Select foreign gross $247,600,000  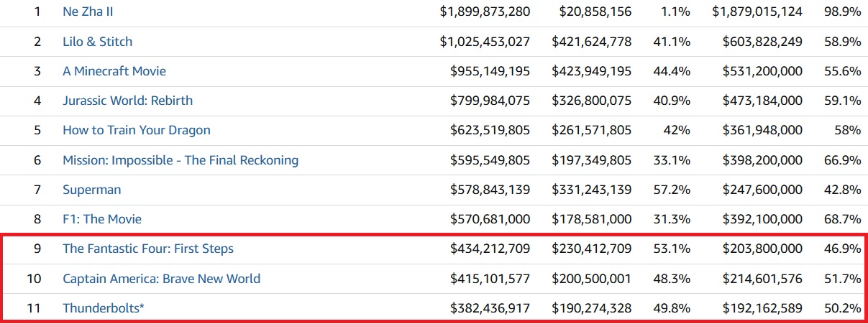(762, 190)
